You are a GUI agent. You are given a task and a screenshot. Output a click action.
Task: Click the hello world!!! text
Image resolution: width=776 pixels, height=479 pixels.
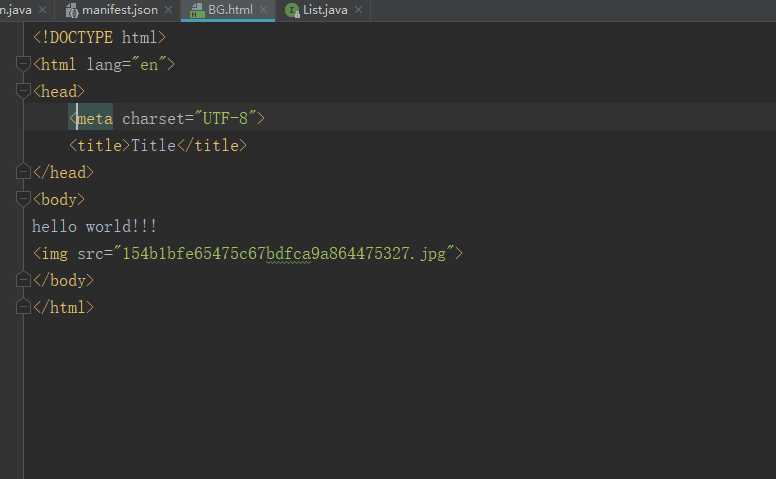pyautogui.click(x=95, y=226)
